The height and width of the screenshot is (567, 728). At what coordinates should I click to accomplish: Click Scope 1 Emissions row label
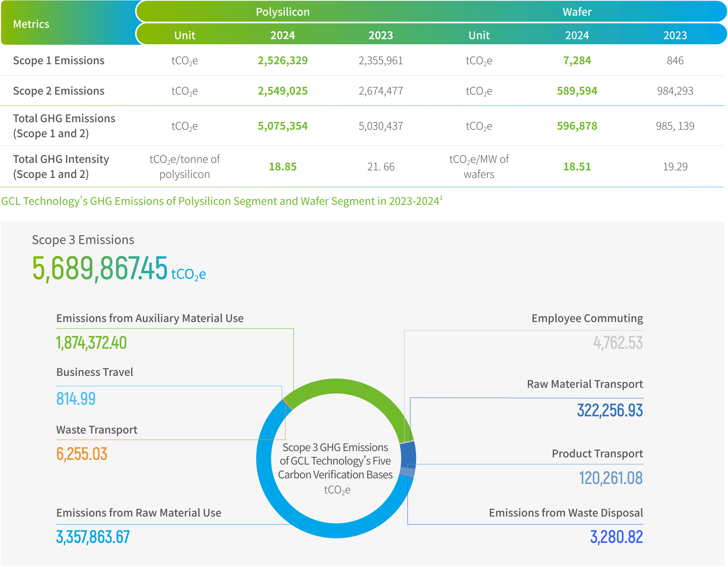tap(59, 61)
